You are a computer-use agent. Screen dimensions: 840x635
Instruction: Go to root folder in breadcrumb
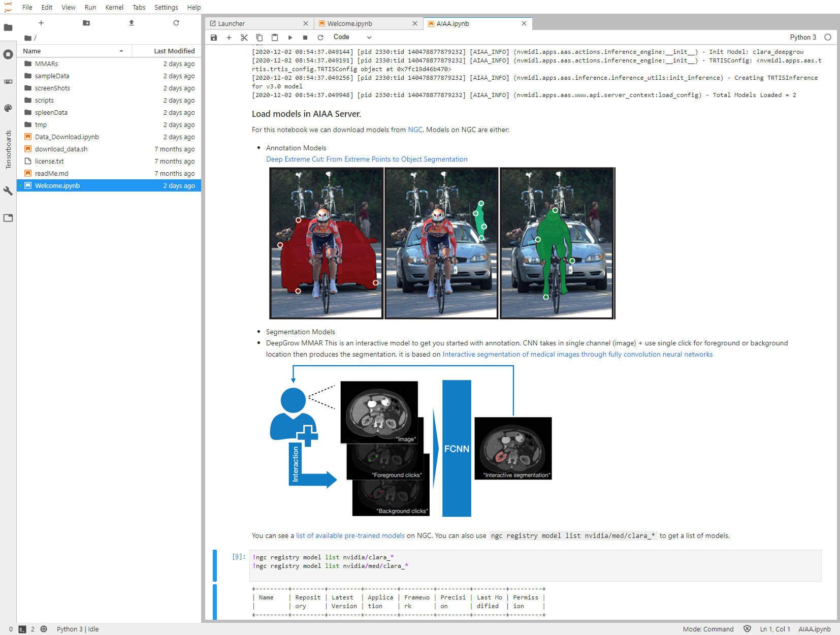click(x=28, y=38)
